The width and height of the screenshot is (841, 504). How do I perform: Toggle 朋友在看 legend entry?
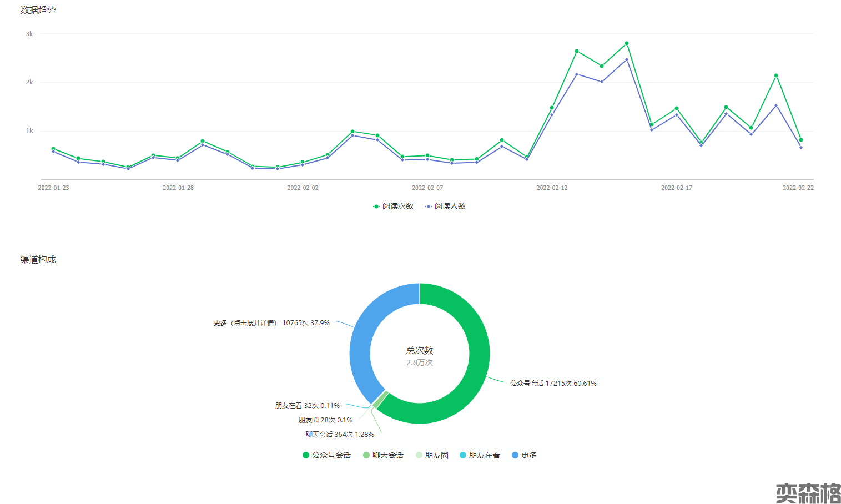(x=480, y=455)
